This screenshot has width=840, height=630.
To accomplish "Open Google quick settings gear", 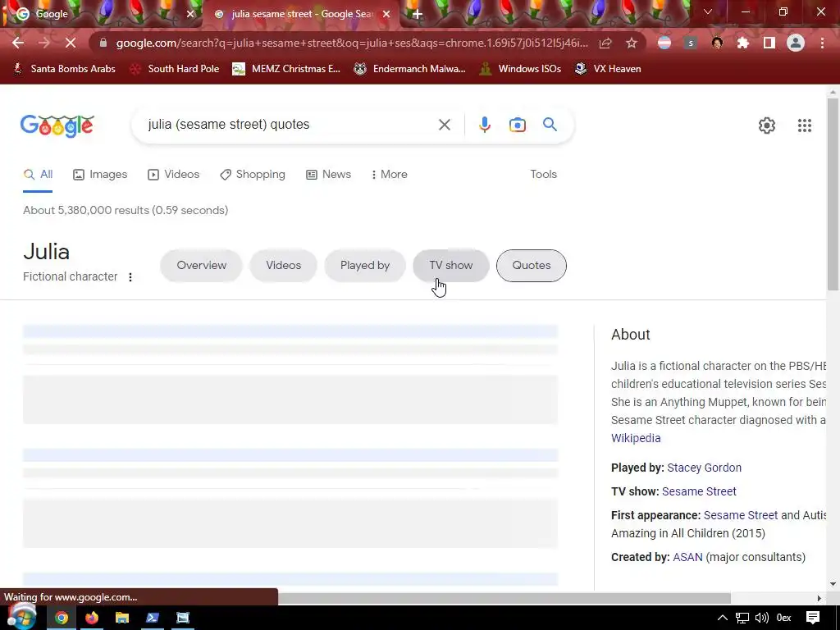I will [767, 126].
